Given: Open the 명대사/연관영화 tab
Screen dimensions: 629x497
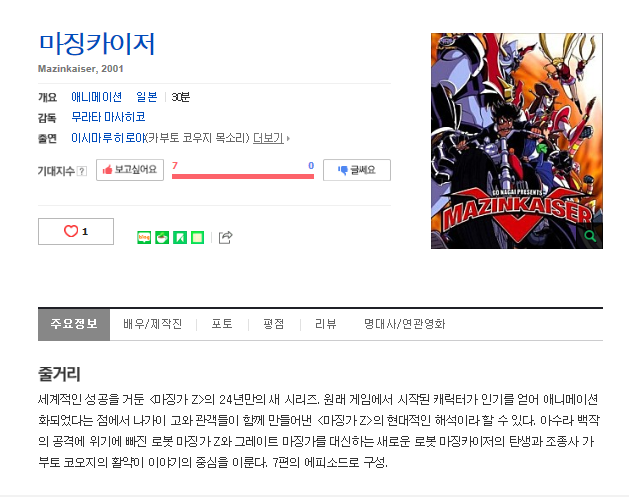Looking at the screenshot, I should click(405, 324).
